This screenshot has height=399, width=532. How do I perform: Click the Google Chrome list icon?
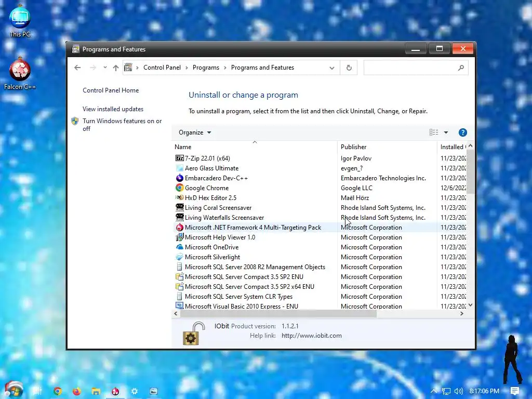[x=179, y=188]
